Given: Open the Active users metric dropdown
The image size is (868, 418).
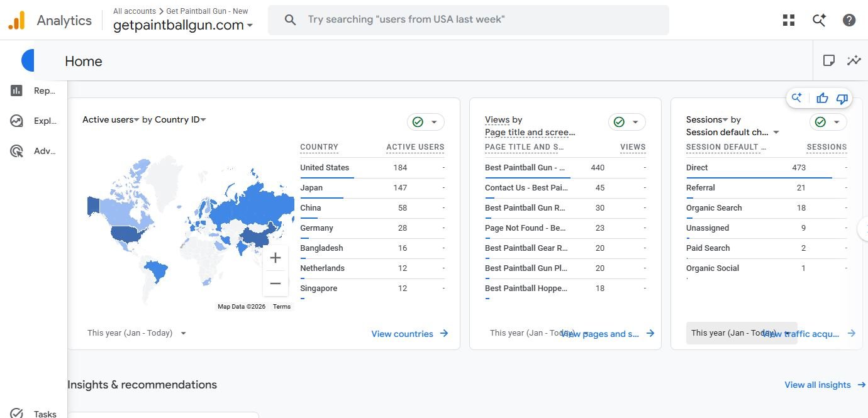Looking at the screenshot, I should pos(111,119).
